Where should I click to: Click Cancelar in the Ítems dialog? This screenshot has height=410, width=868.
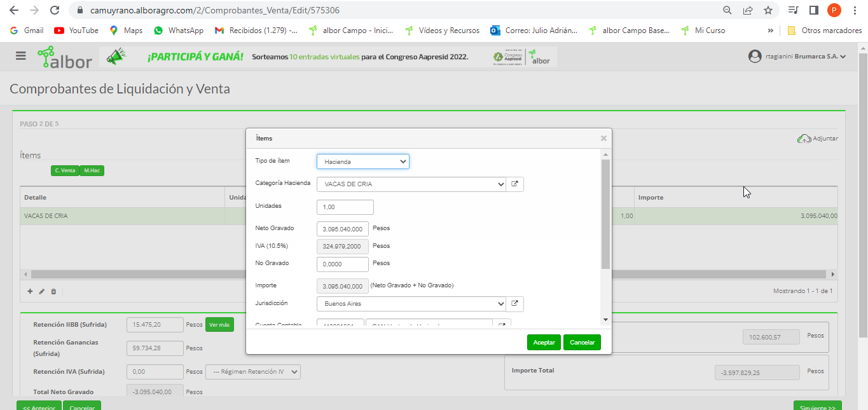(582, 343)
